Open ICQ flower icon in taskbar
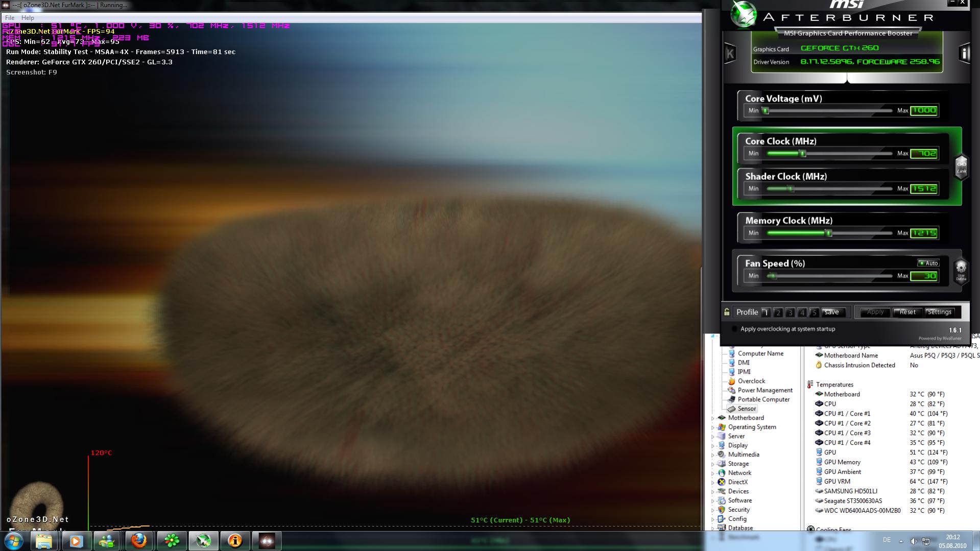 pyautogui.click(x=172, y=541)
